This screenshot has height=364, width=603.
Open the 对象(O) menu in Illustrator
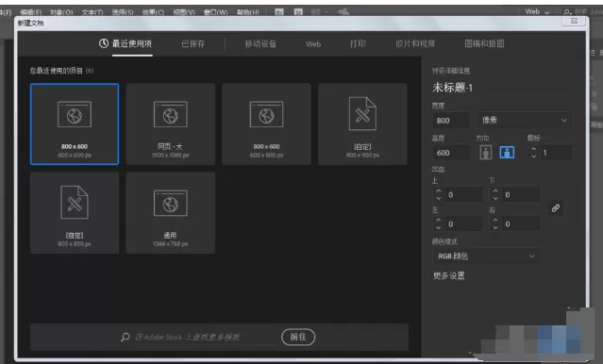(61, 12)
